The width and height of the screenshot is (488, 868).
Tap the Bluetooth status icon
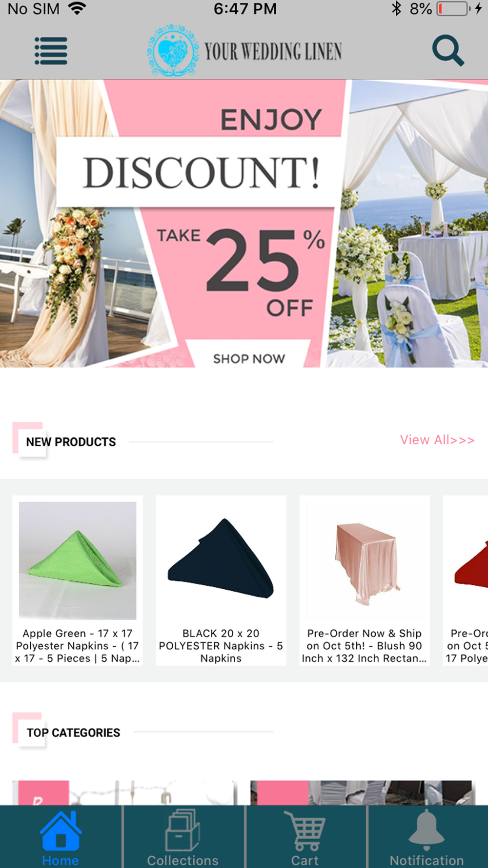coord(396,8)
